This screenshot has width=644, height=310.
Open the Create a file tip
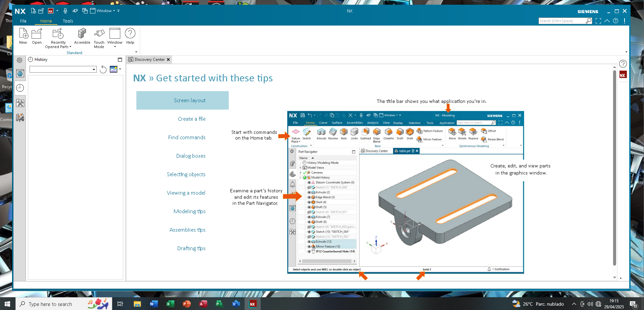tap(192, 119)
